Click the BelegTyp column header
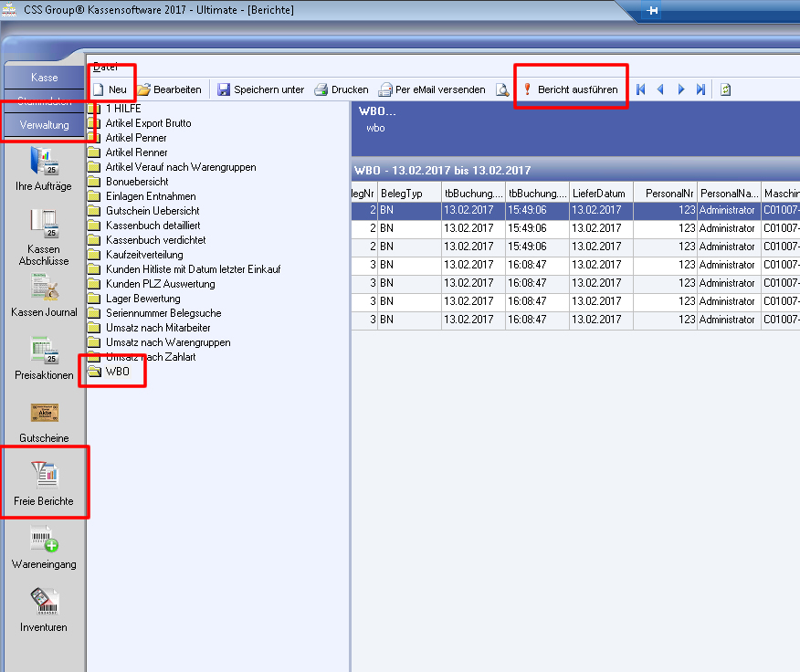 pos(408,194)
